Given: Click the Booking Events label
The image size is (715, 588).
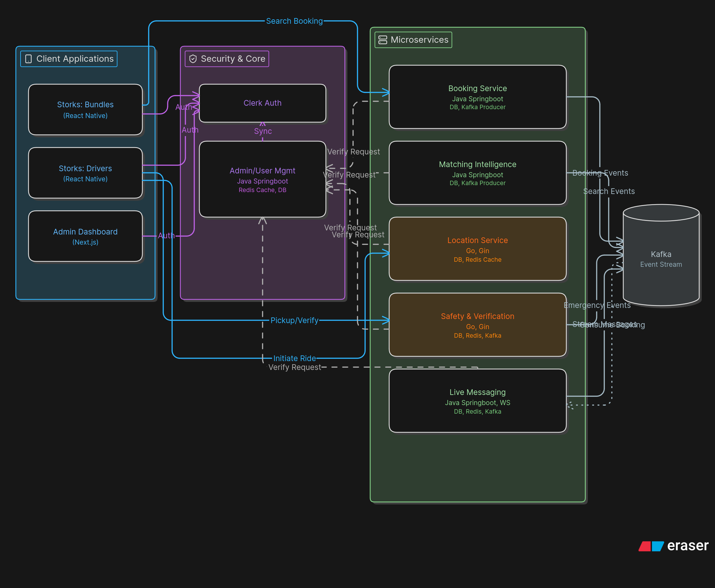Looking at the screenshot, I should tap(600, 173).
